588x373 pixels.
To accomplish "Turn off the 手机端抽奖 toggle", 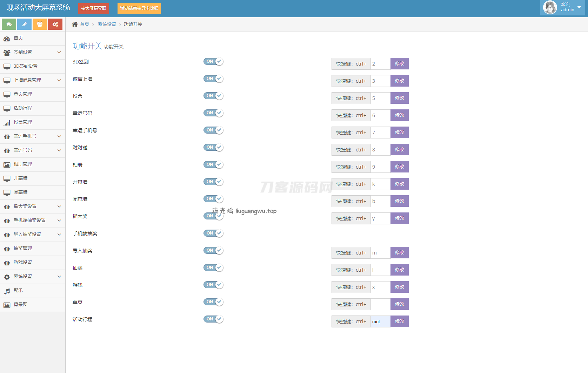I will [x=213, y=233].
